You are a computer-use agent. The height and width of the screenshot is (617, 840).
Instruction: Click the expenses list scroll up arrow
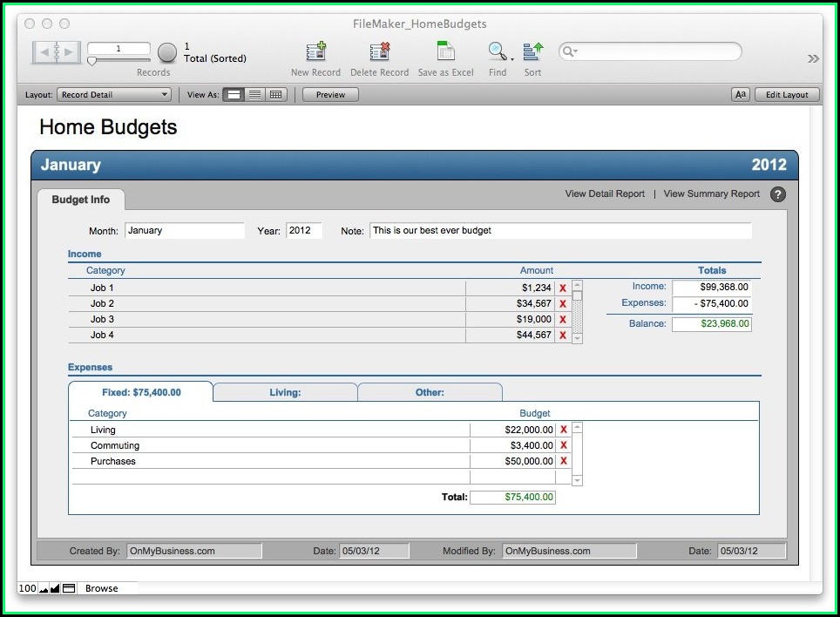pyautogui.click(x=577, y=427)
